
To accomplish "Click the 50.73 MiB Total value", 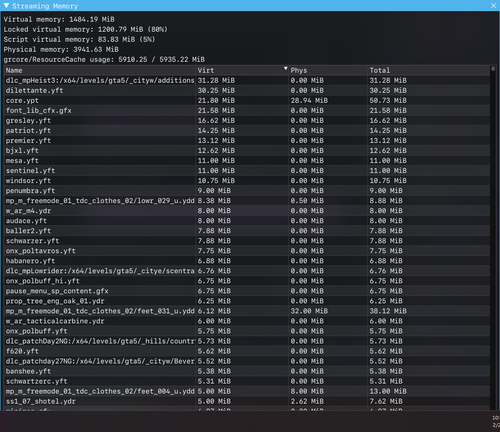I will click(388, 101).
